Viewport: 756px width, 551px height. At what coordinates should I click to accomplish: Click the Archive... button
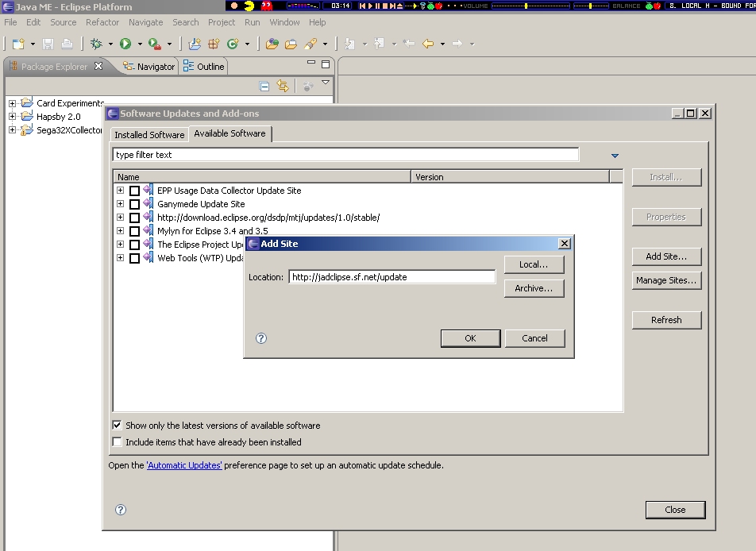pos(534,288)
